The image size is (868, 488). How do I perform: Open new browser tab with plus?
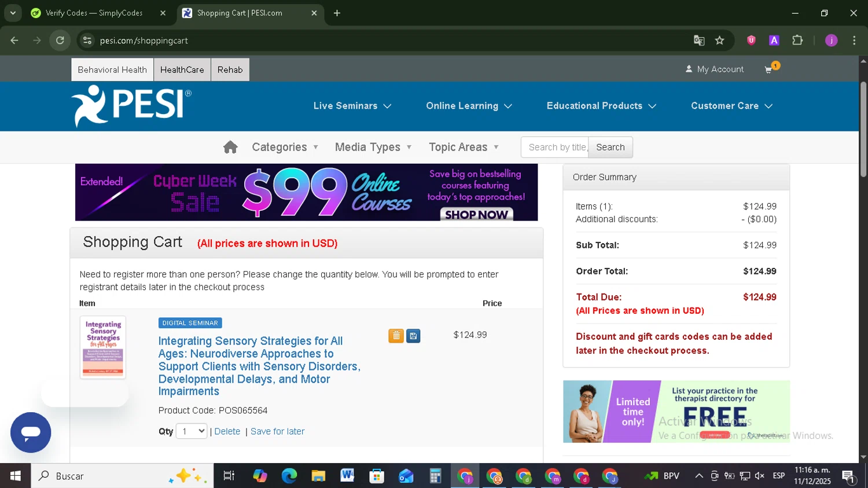(x=337, y=13)
